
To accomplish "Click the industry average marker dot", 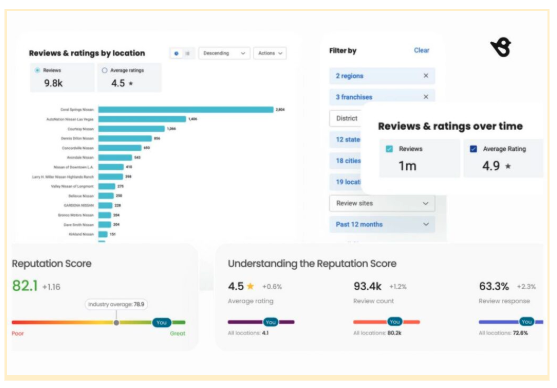I will click(116, 323).
